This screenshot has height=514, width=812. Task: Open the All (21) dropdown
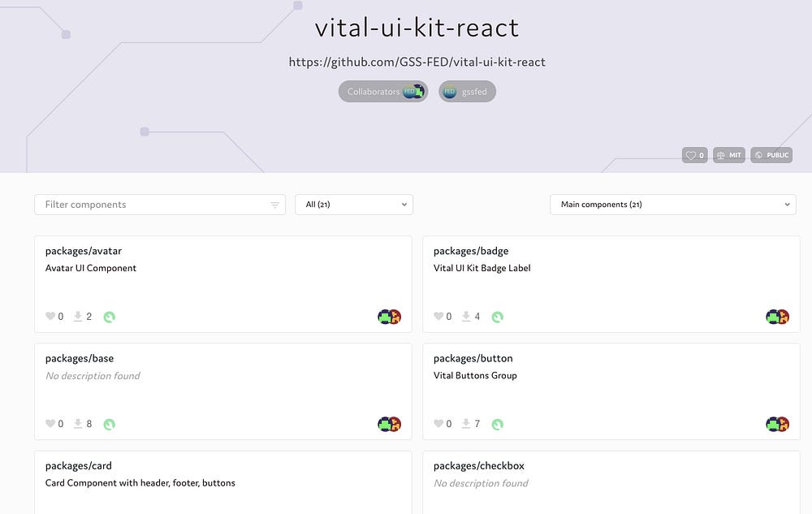tap(354, 205)
